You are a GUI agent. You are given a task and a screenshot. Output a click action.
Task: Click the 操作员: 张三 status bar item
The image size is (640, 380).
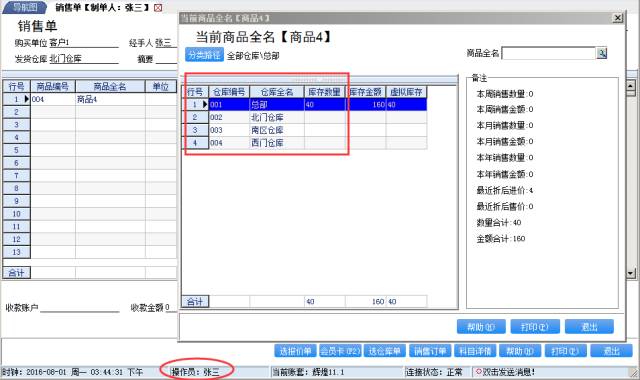click(196, 372)
